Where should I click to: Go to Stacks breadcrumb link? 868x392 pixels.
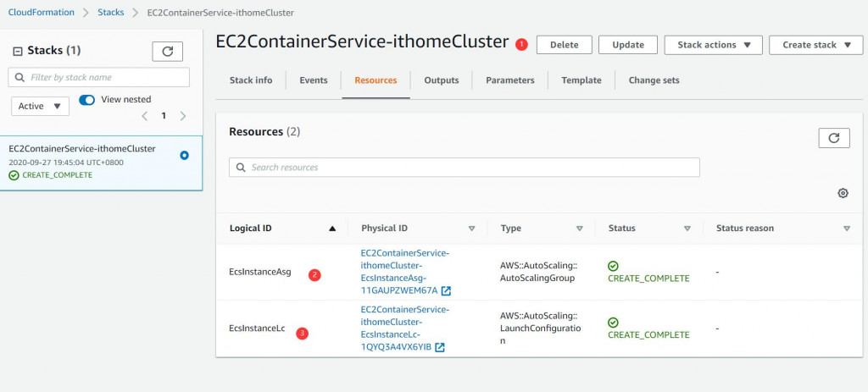(111, 12)
